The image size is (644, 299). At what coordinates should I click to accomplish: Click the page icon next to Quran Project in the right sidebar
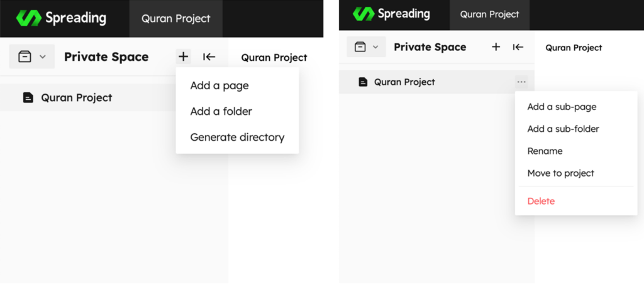(x=363, y=82)
